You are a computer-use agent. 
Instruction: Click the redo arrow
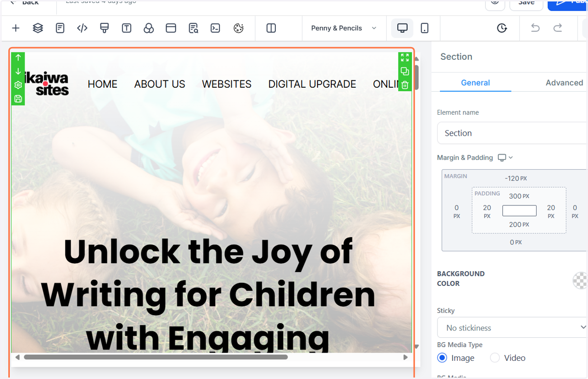click(558, 28)
